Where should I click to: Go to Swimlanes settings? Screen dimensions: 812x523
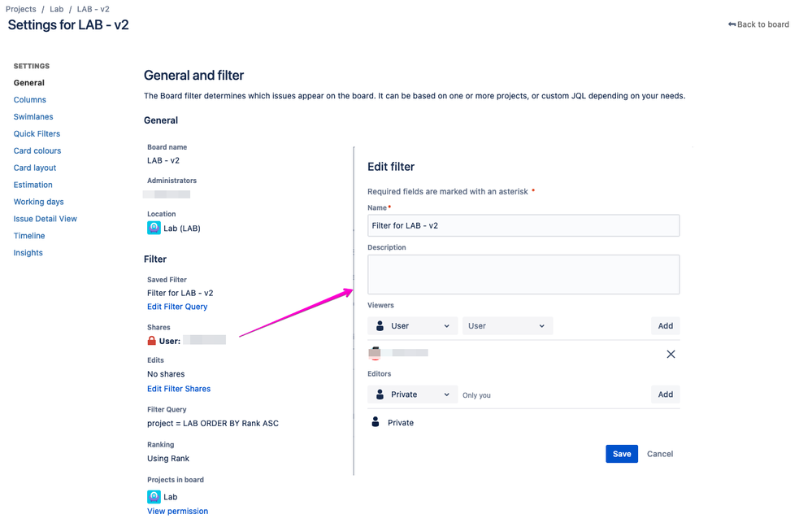[33, 116]
